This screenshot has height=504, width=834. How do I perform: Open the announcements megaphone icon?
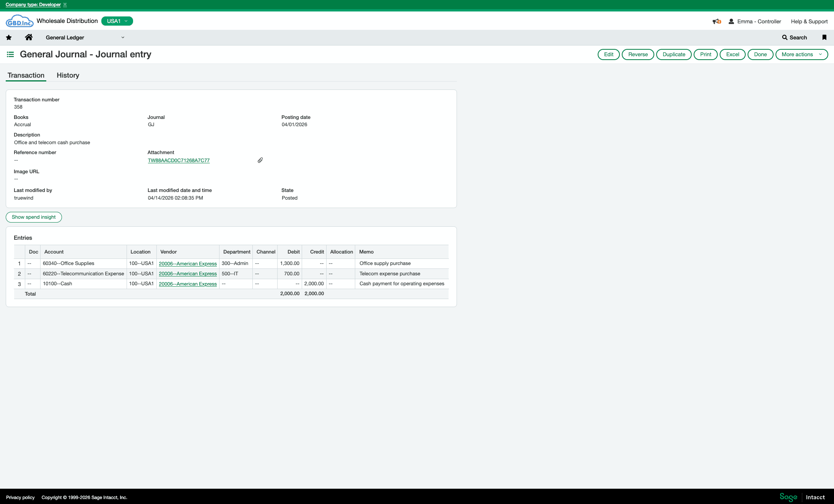coord(716,21)
